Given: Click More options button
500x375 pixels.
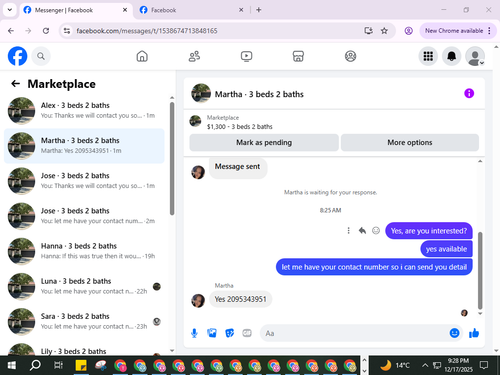Looking at the screenshot, I should (x=410, y=143).
